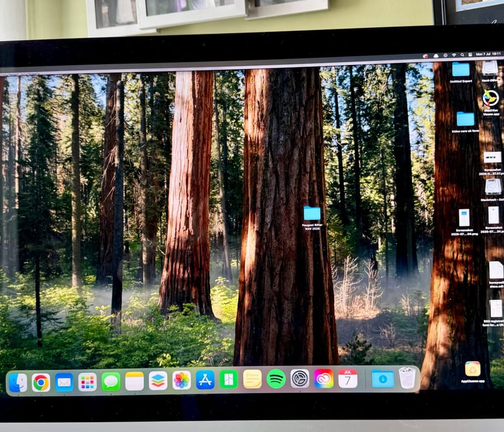Open the Trash in the Dock
Image resolution: width=504 pixels, height=432 pixels.
point(408,378)
